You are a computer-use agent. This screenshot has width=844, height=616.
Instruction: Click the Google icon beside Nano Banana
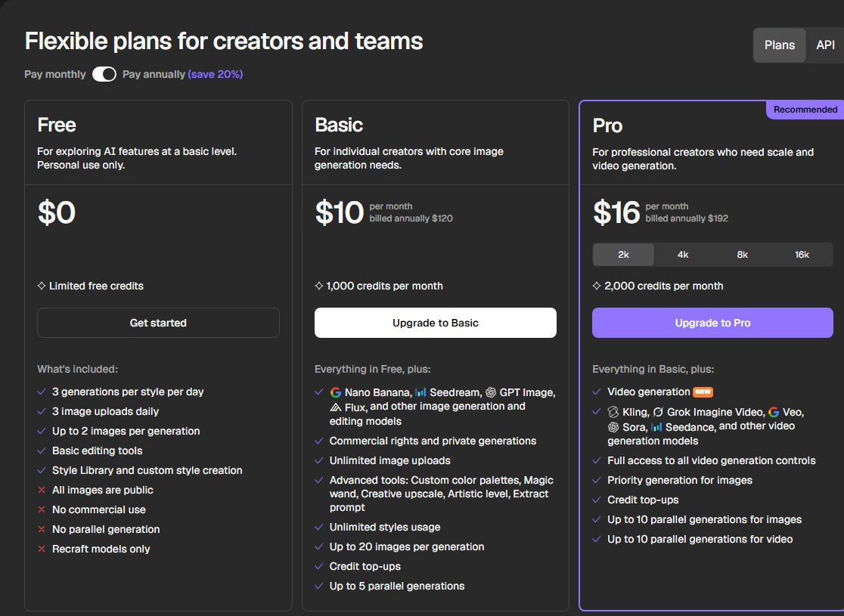pyautogui.click(x=335, y=393)
